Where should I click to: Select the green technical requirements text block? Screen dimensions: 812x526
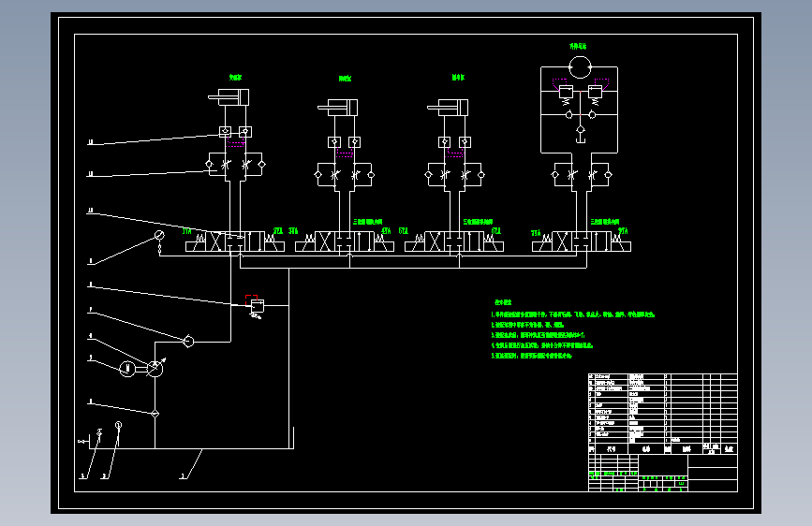(x=573, y=329)
